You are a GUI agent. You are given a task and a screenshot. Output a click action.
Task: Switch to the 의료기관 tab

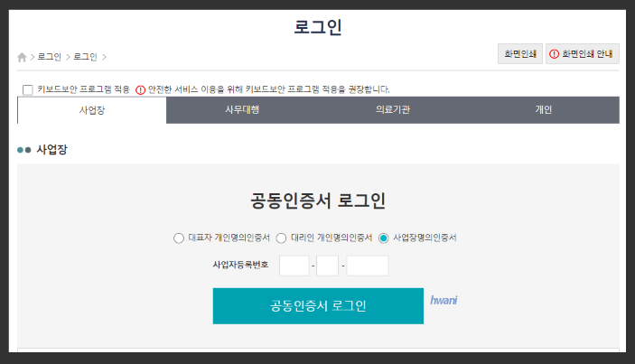coord(393,110)
